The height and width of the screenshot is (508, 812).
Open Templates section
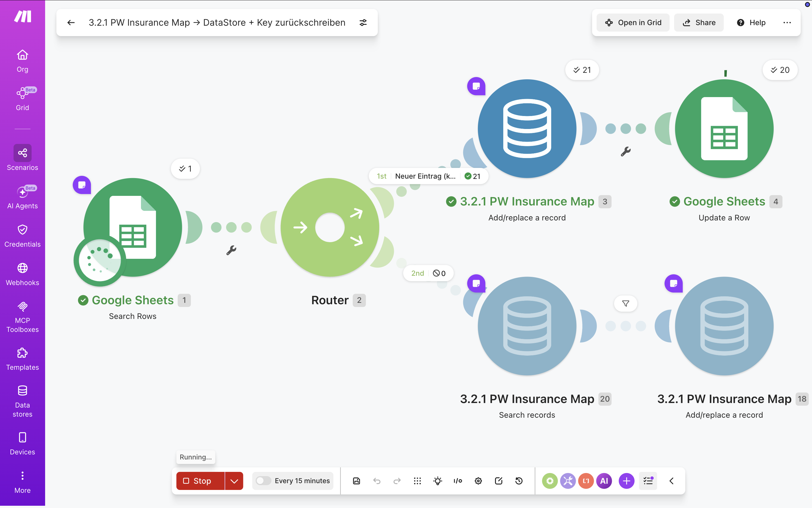click(23, 359)
